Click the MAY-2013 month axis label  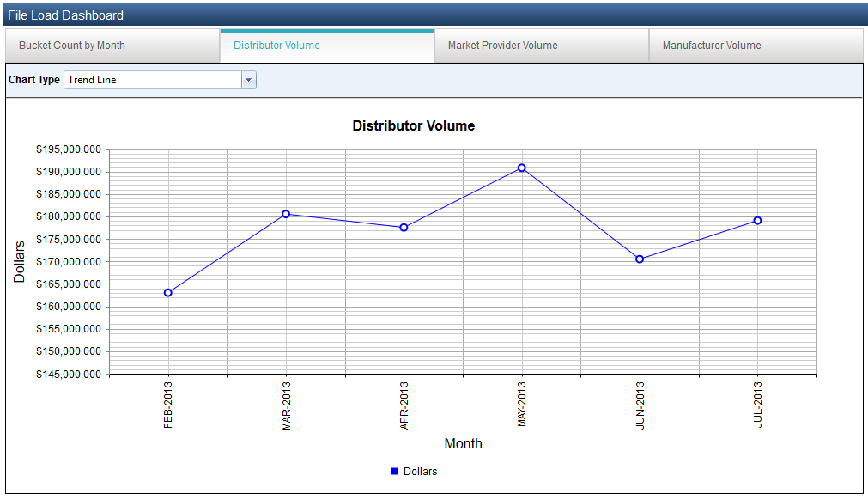pos(521,404)
